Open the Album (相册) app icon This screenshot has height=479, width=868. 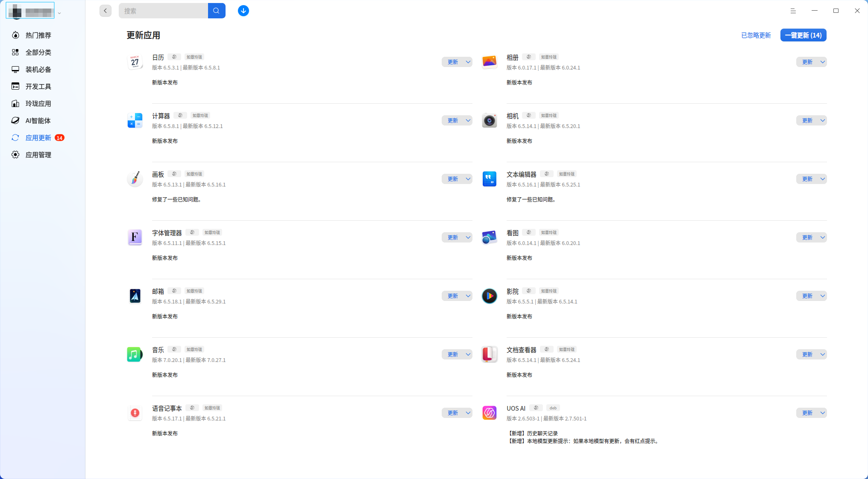coord(490,62)
